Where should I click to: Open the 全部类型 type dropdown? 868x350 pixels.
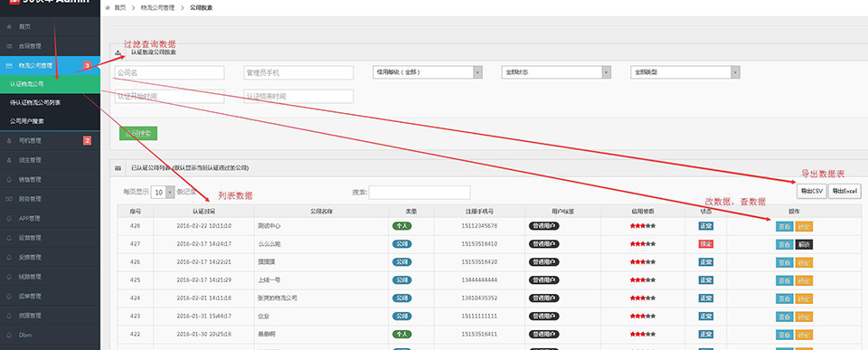click(x=685, y=72)
